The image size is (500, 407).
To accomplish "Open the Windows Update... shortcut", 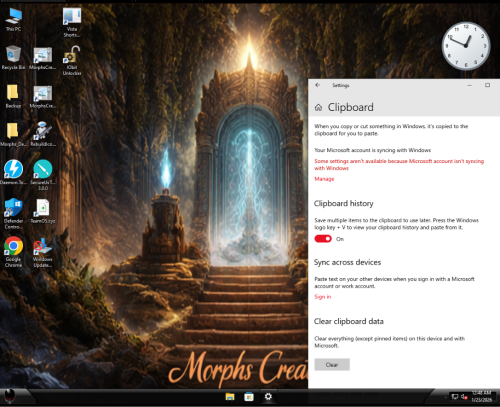I will click(43, 252).
